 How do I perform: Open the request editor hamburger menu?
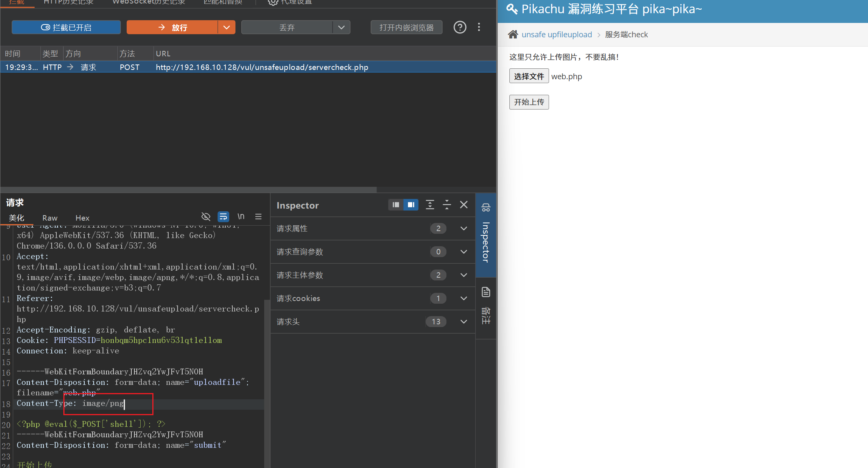(x=258, y=217)
